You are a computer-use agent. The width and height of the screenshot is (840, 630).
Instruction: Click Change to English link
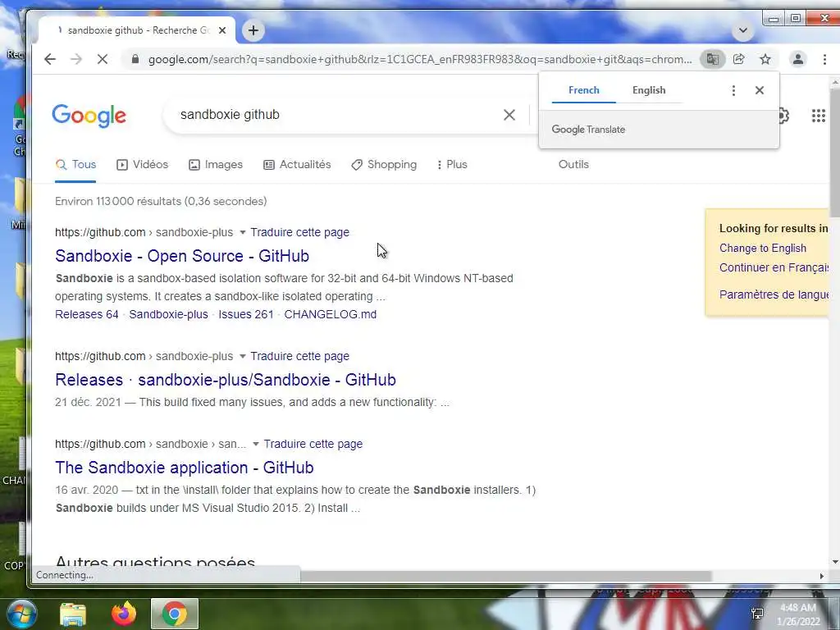pyautogui.click(x=762, y=248)
